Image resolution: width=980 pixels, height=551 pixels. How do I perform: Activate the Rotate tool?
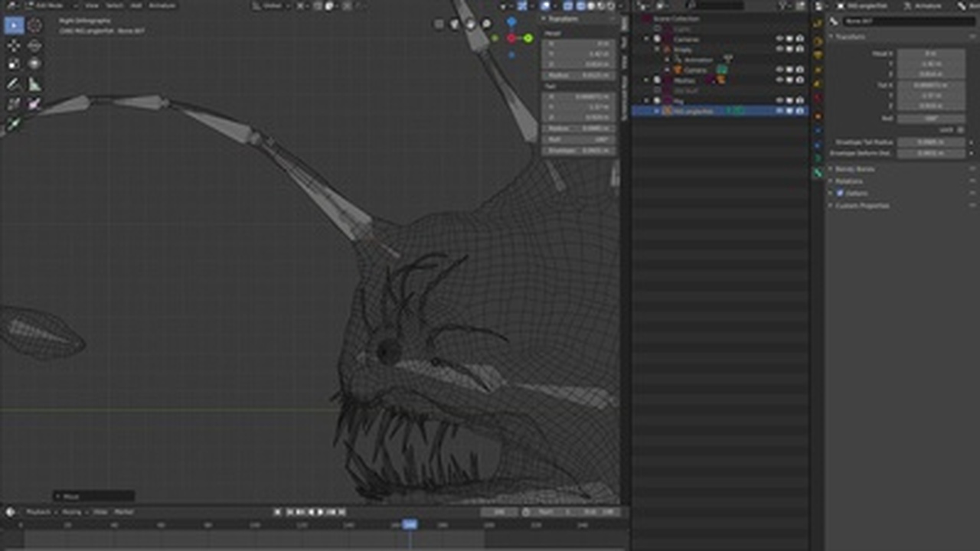point(34,46)
